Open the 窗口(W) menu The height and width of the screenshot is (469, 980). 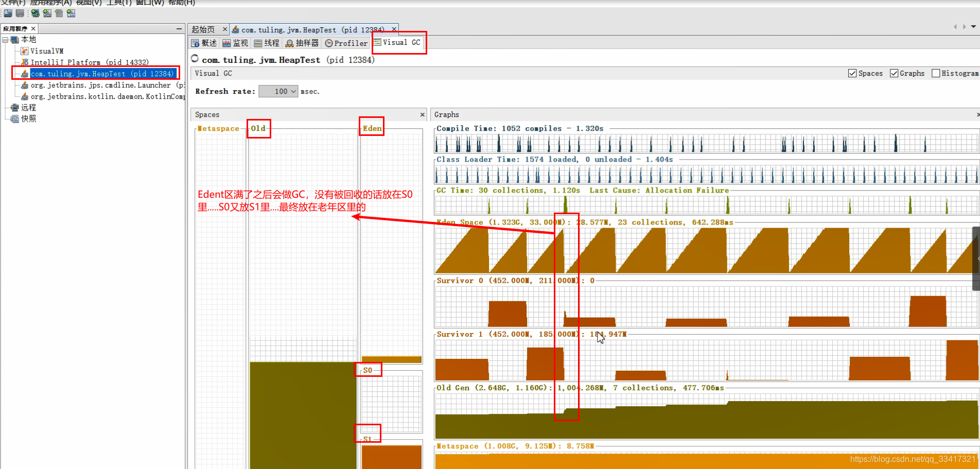[x=150, y=3]
